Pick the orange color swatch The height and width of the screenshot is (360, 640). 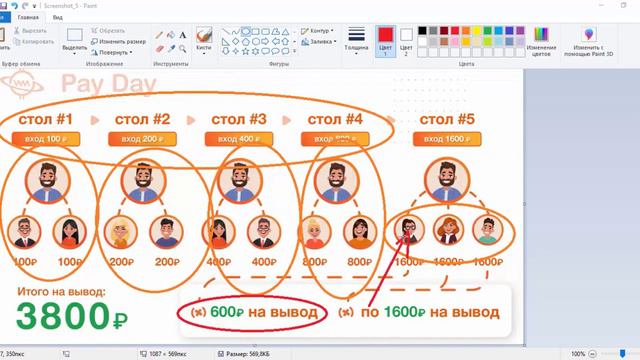(x=466, y=31)
